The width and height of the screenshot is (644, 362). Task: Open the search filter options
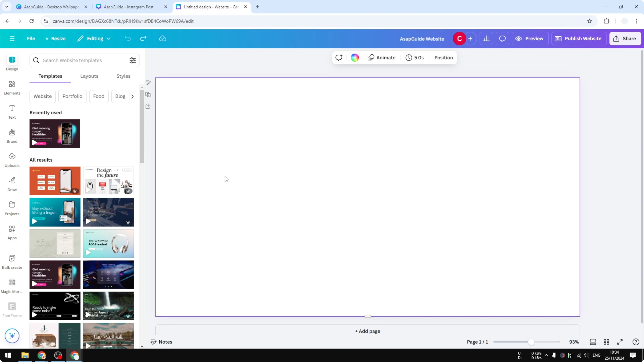coord(133,60)
